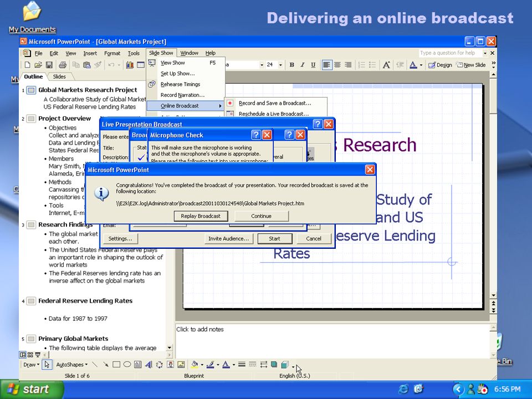Select Align Left in formatting toolbar
532x399 pixels.
(x=326, y=65)
